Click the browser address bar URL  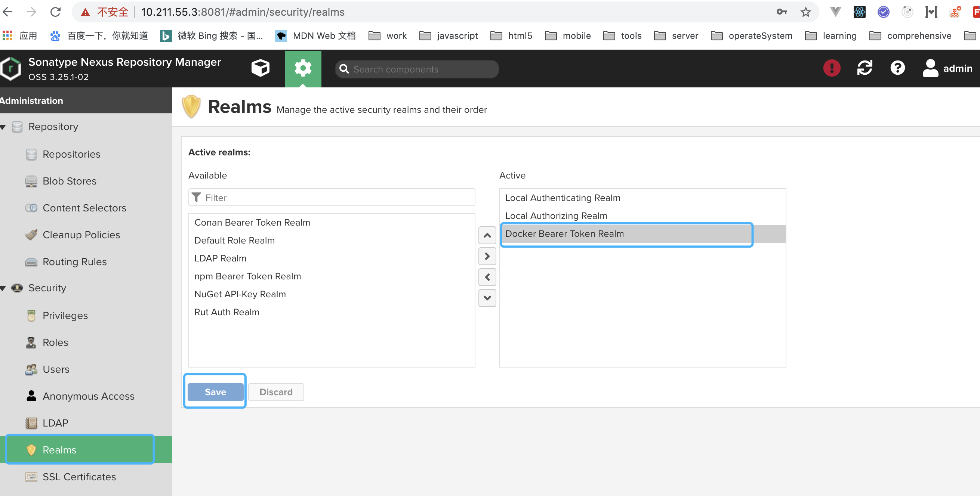(x=243, y=12)
